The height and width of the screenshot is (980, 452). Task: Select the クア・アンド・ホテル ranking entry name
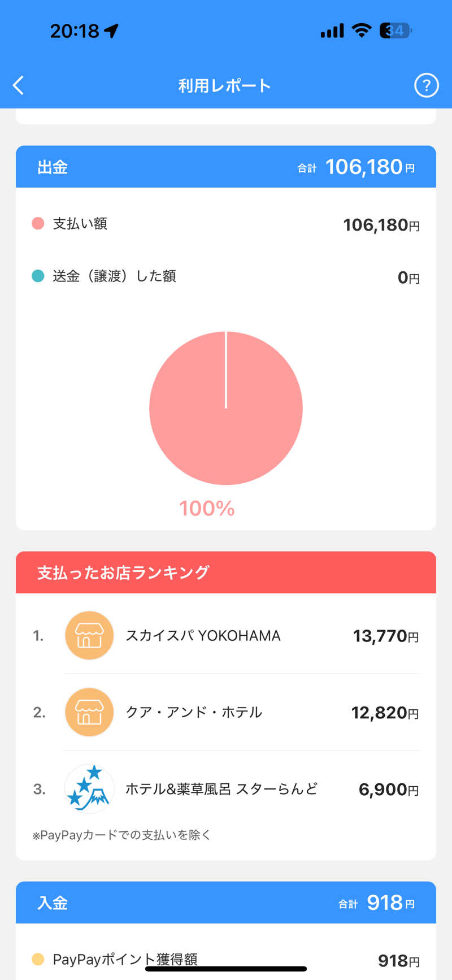pyautogui.click(x=194, y=712)
